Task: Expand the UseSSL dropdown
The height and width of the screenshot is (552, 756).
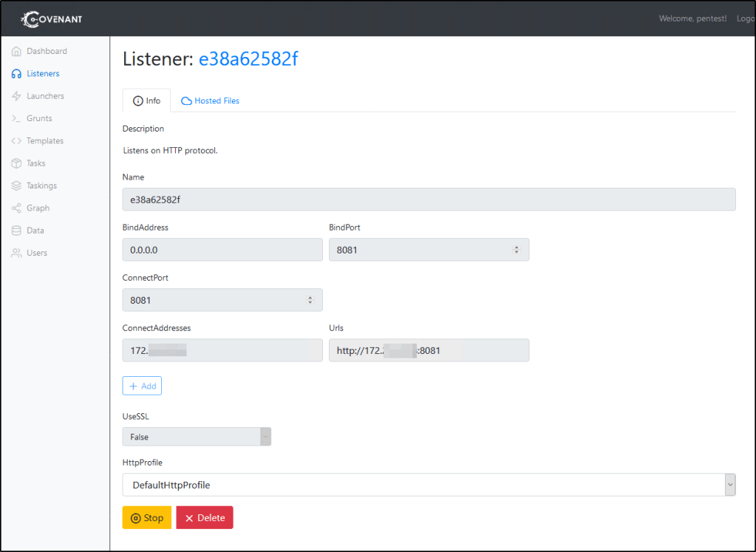Action: [x=197, y=437]
